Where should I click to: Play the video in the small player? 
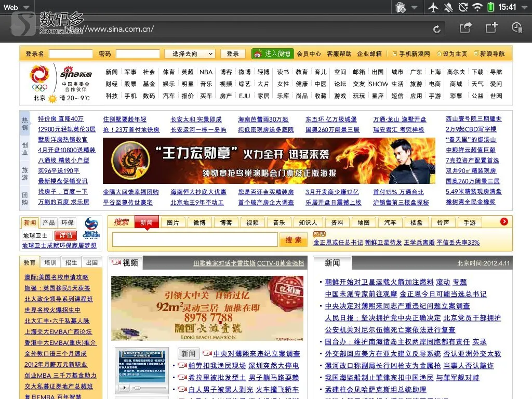[124, 388]
